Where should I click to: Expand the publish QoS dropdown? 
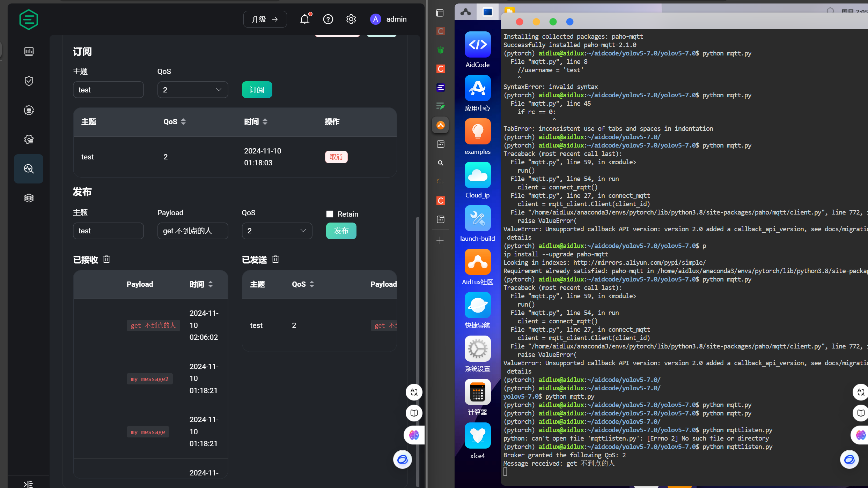tap(277, 231)
